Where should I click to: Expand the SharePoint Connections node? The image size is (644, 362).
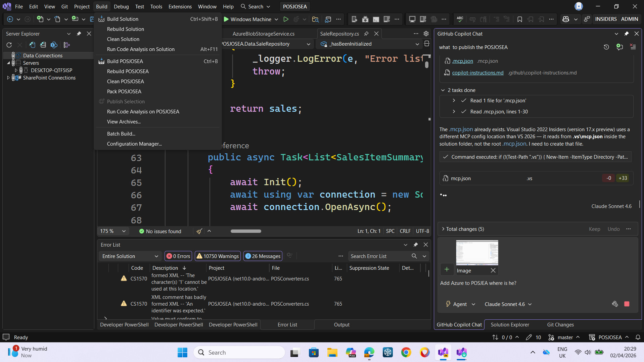click(x=8, y=77)
